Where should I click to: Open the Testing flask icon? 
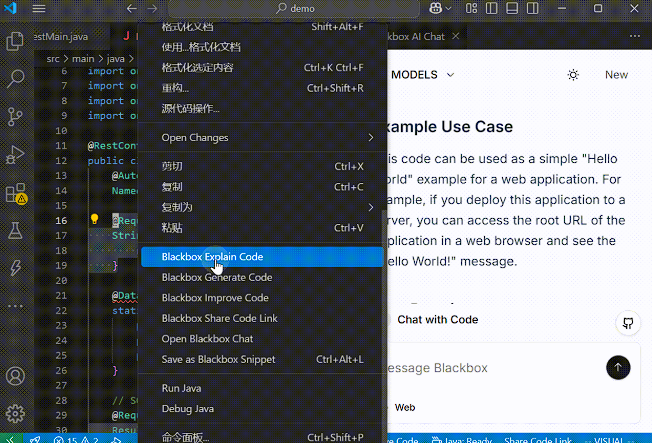[x=15, y=230]
